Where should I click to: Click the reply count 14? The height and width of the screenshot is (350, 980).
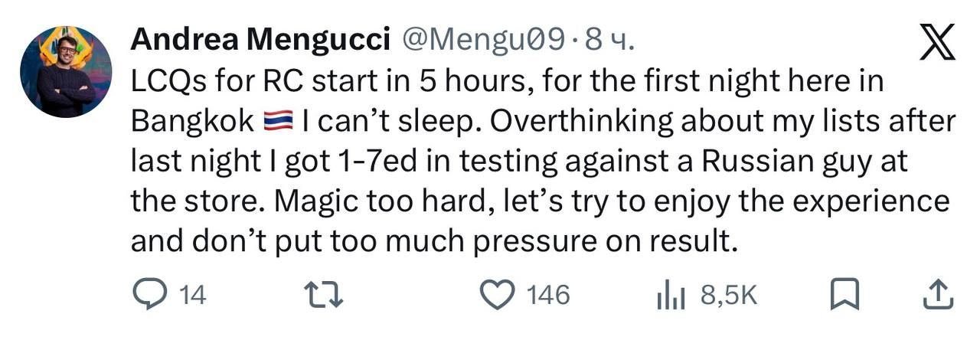[x=191, y=295]
